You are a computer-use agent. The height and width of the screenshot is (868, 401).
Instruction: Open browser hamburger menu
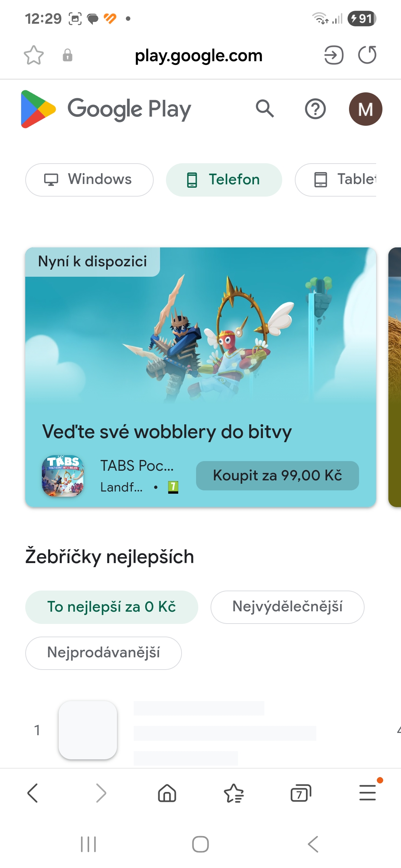point(368,793)
